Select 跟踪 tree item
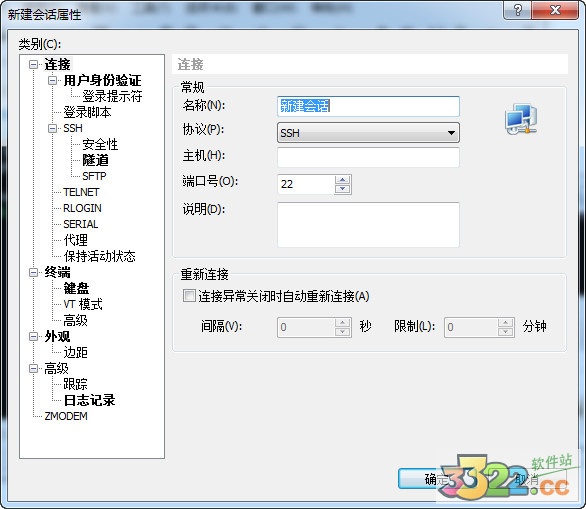The width and height of the screenshot is (586, 509). (x=75, y=385)
